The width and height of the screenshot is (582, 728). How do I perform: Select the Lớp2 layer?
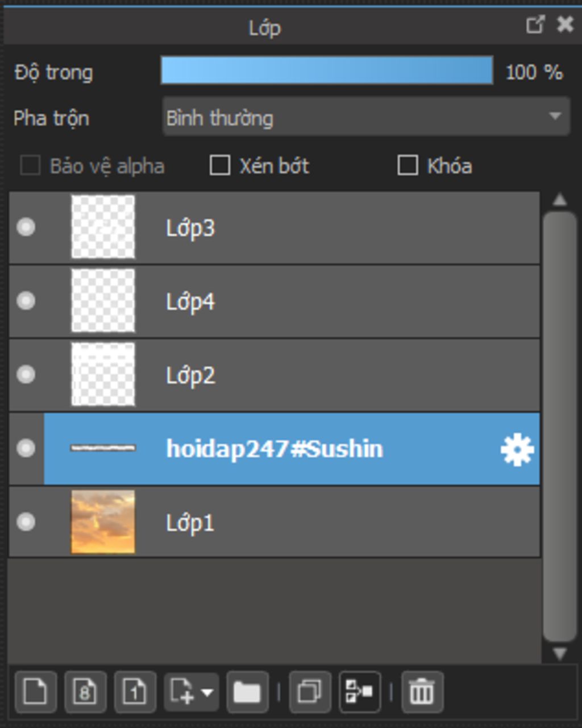pos(275,375)
